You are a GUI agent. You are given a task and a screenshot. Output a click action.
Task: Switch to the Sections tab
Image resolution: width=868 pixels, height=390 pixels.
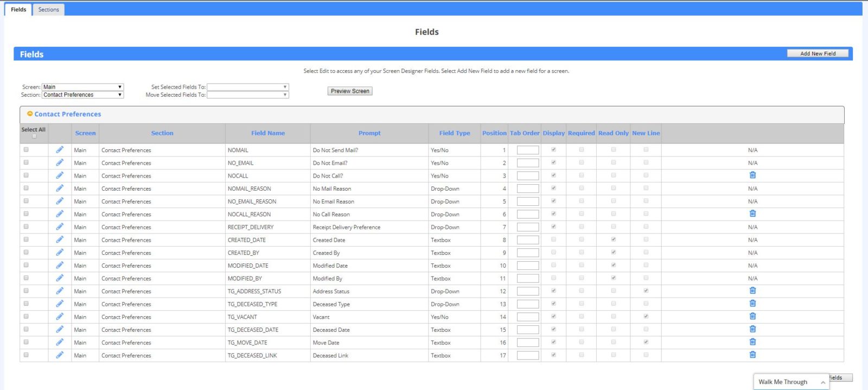(48, 10)
